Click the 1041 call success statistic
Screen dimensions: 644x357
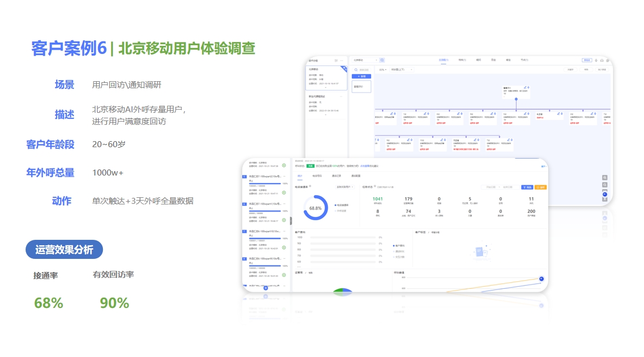[x=377, y=200]
